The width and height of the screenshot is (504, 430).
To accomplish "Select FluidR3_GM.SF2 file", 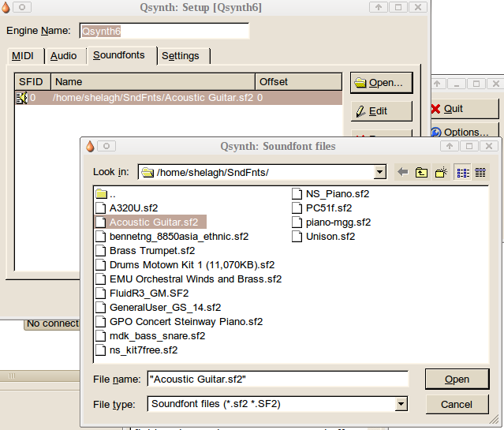I will [x=149, y=293].
